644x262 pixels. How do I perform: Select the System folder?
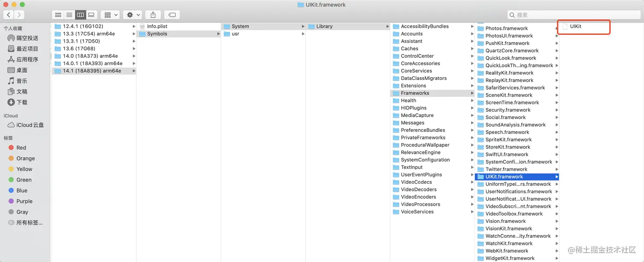(x=263, y=26)
